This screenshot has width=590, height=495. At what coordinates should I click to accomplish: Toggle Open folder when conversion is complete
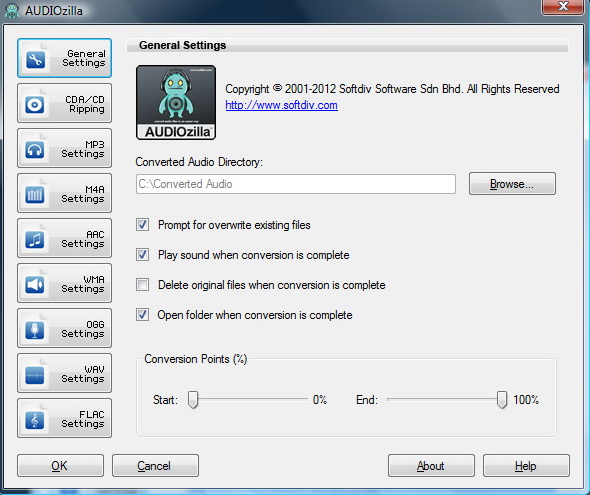[x=142, y=314]
